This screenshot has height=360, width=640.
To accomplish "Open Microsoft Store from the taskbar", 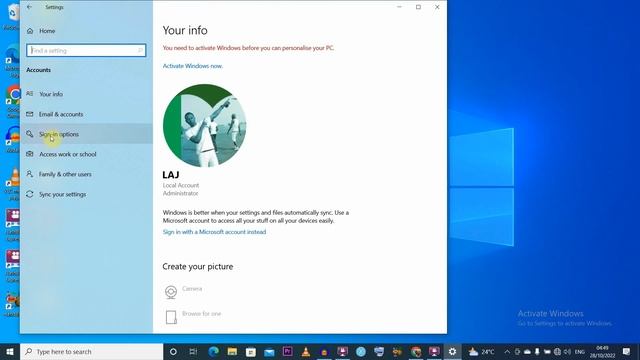I will [251, 351].
